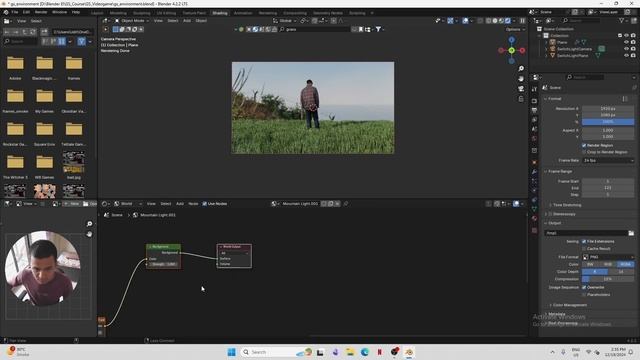Viewport: 640px width, 360px height.
Task: Hide the Plane object with its eye icon
Action: click(627, 42)
